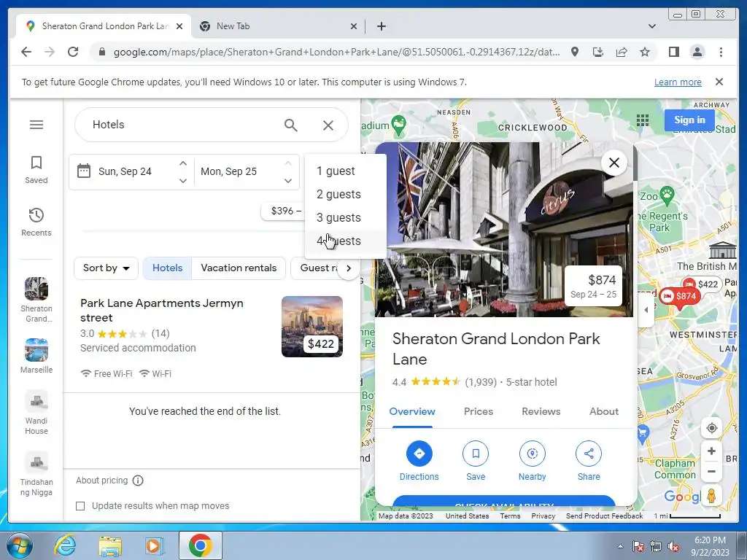The height and width of the screenshot is (560, 747).
Task: Open Saved places in sidebar
Action: [x=36, y=169]
